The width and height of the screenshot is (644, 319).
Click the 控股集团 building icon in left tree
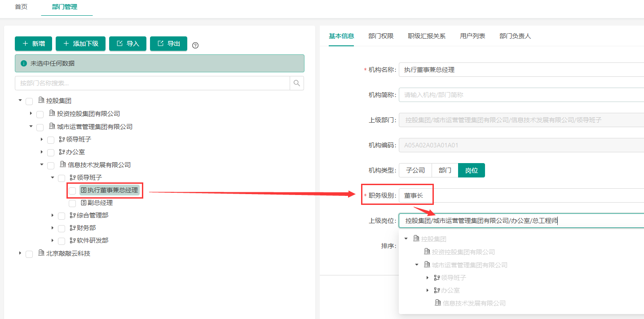pyautogui.click(x=41, y=100)
